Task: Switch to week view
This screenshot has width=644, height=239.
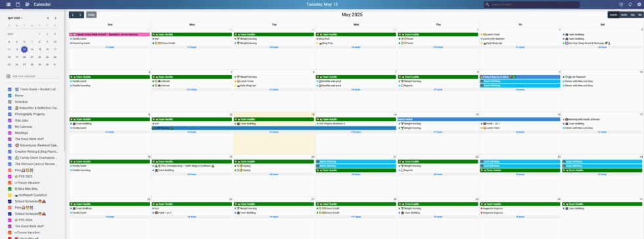Action: click(x=624, y=14)
